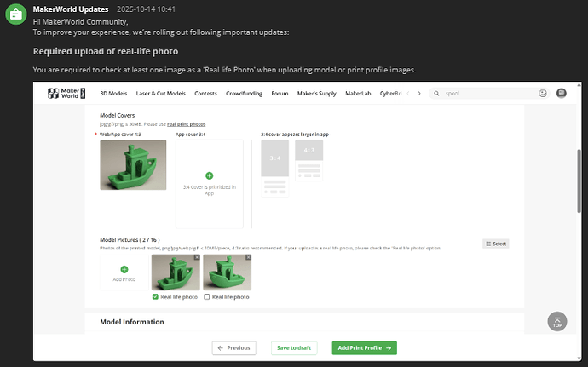Image resolution: width=588 pixels, height=367 pixels.
Task: Click the 3:4 cover layout preview
Action: (275, 169)
